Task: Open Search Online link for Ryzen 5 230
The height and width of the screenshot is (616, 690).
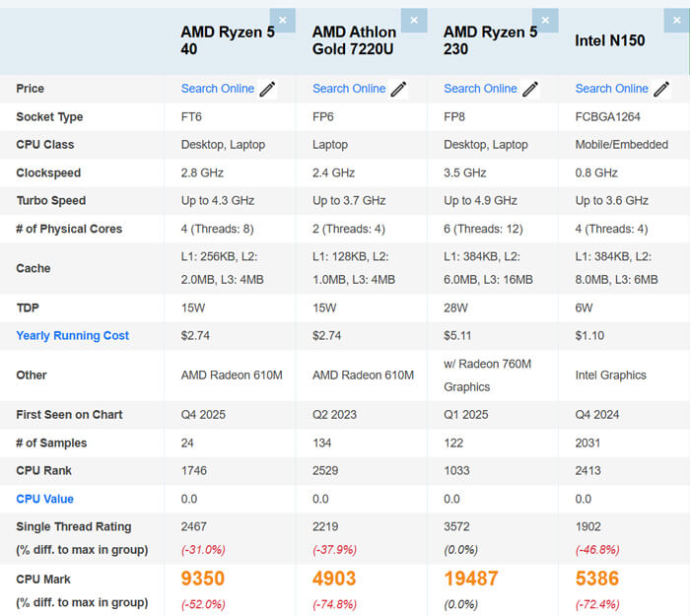Action: 480,89
